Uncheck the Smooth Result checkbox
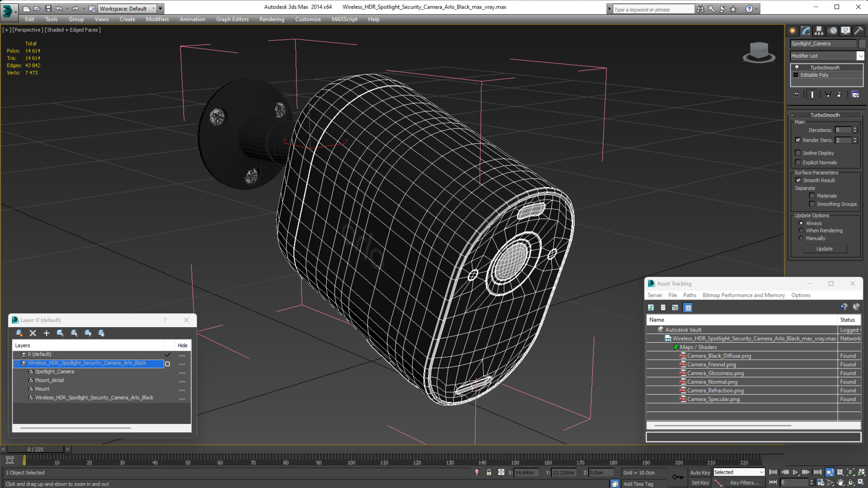Viewport: 868px width, 488px height. [798, 180]
